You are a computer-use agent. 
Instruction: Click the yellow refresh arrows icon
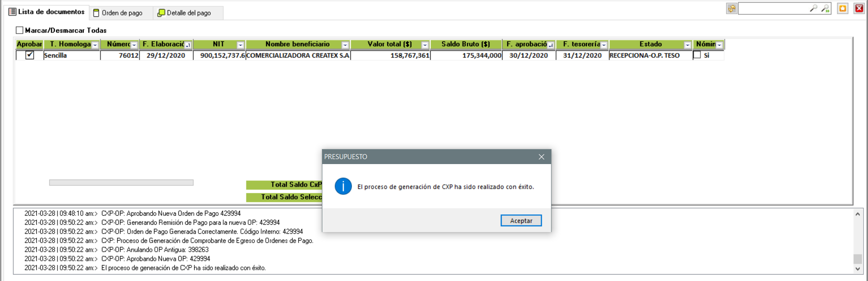[732, 9]
